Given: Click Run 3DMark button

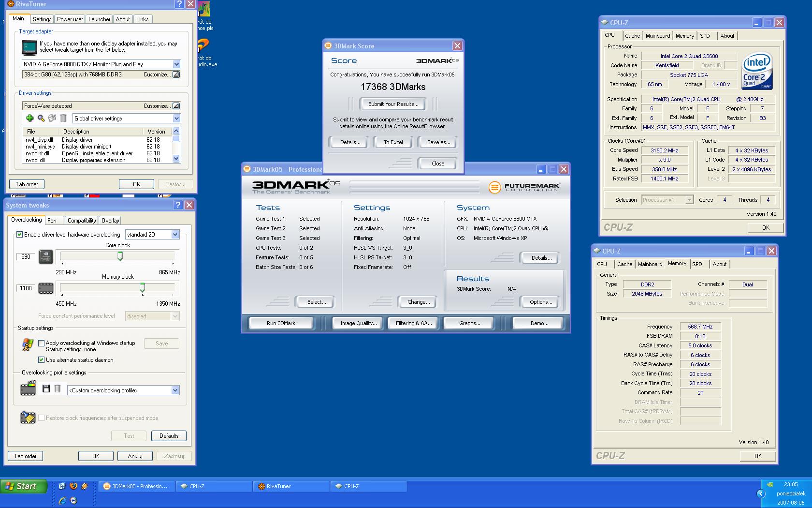Looking at the screenshot, I should pos(281,323).
